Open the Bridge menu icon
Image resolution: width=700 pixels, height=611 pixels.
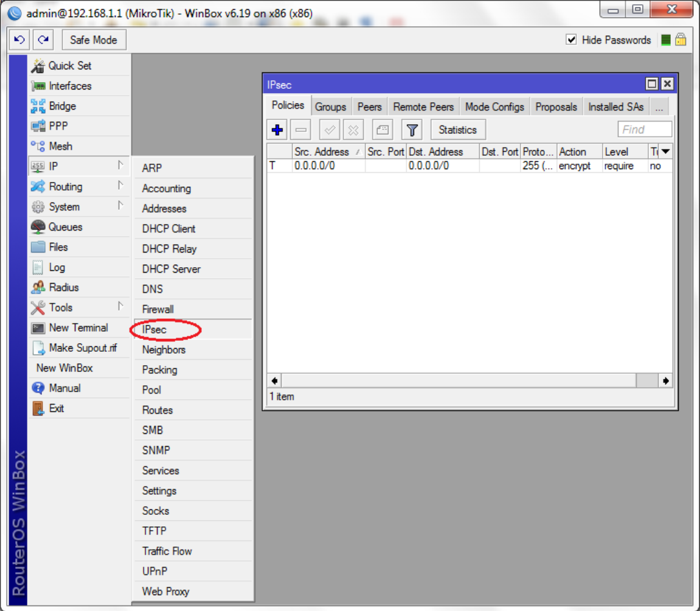38,106
